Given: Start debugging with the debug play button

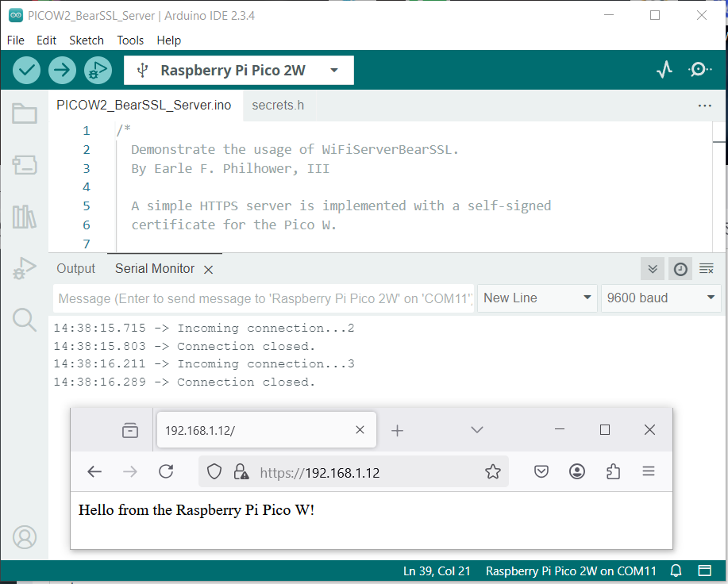Looking at the screenshot, I should click(x=98, y=70).
